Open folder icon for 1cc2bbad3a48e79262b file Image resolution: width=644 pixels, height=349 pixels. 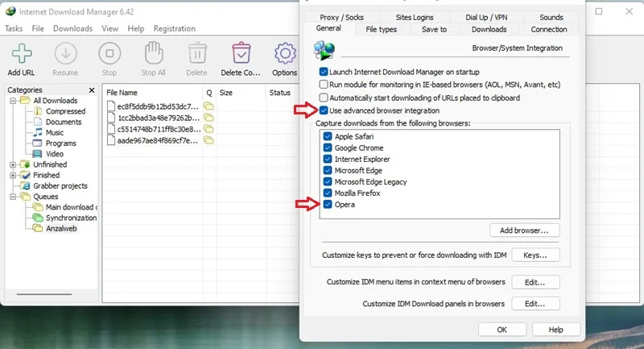click(x=208, y=118)
